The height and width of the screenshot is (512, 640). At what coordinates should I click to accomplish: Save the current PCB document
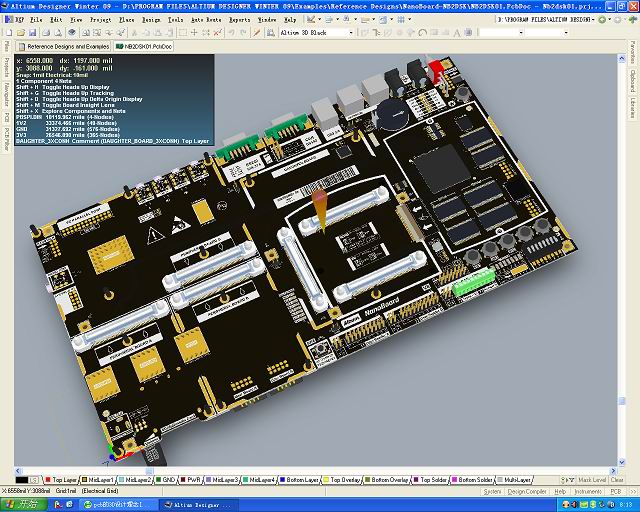coord(32,33)
